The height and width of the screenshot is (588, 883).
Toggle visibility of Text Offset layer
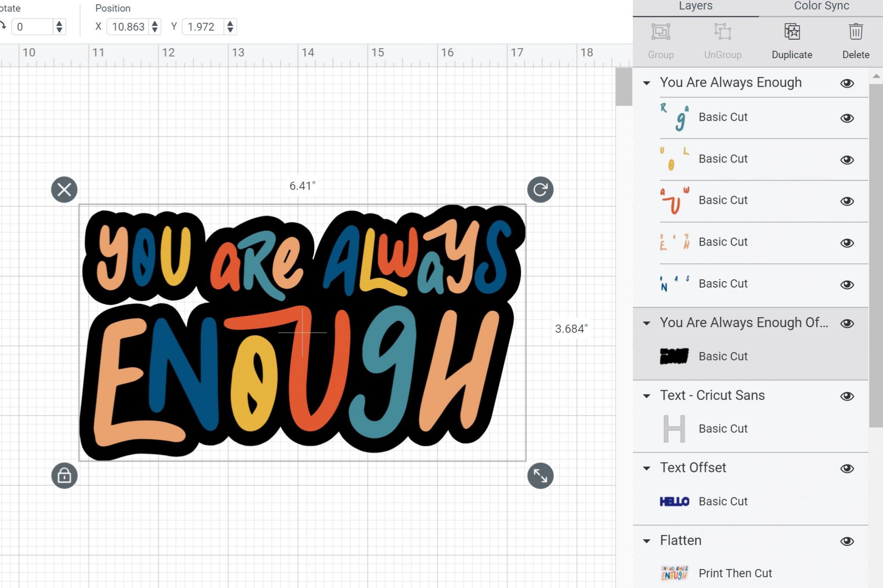[847, 468]
